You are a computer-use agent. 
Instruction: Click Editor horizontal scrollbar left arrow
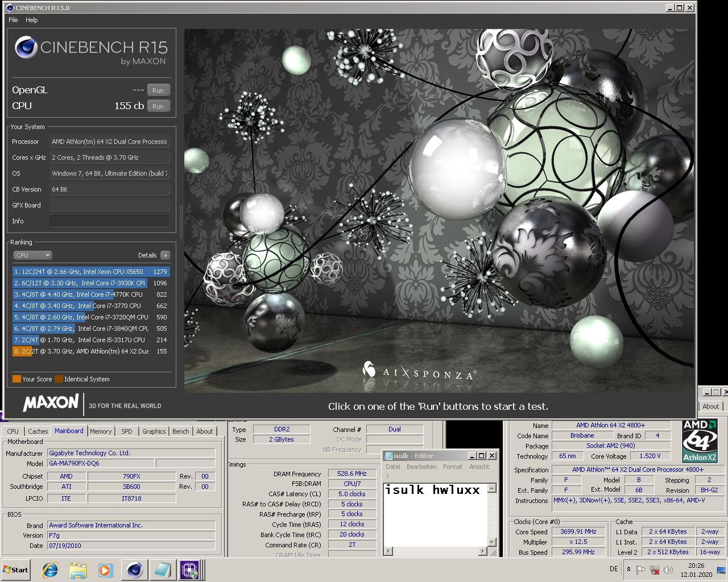[x=389, y=551]
